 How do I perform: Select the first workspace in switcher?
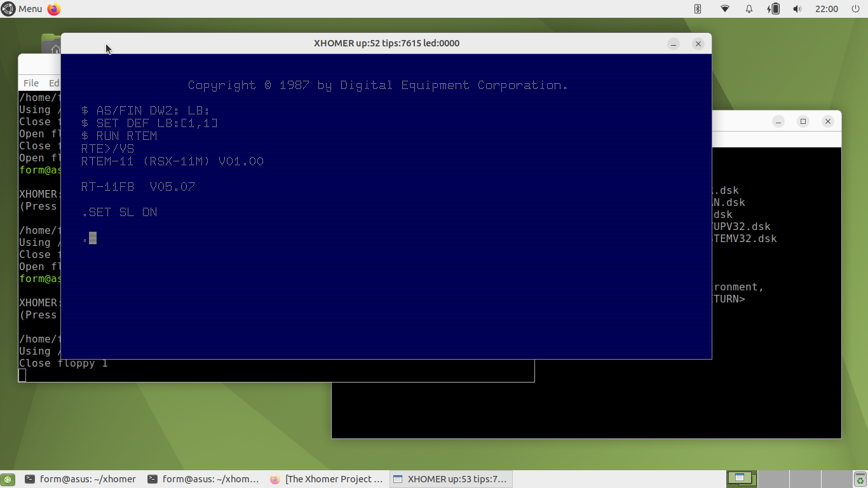(742, 479)
